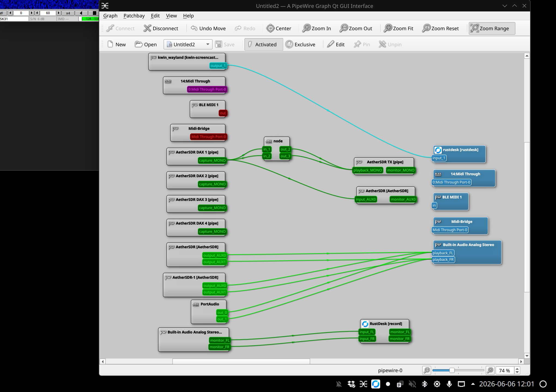Screen dimensions: 556x392
Task: Create a New patchbay
Action: 117,44
